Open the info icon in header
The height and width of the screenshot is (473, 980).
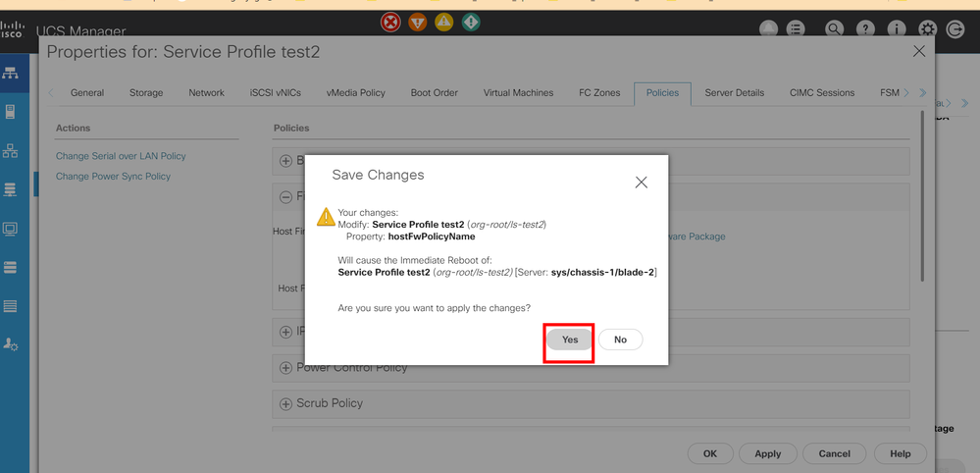[897, 28]
